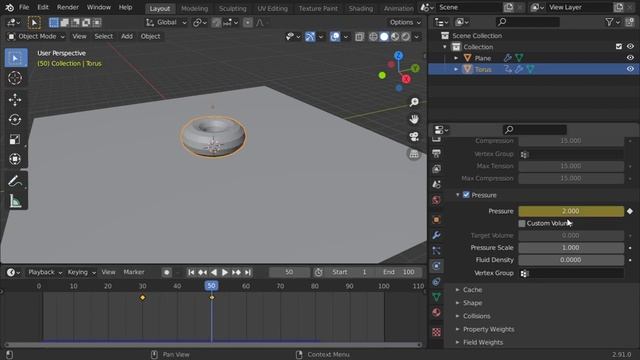The image size is (640, 360).
Task: Switch to material preview shading
Action: [x=395, y=37]
